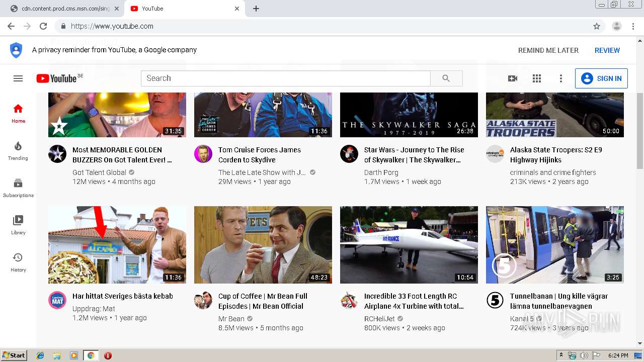Click The Late Late Show channel avatar
The height and width of the screenshot is (362, 644).
[x=203, y=154]
